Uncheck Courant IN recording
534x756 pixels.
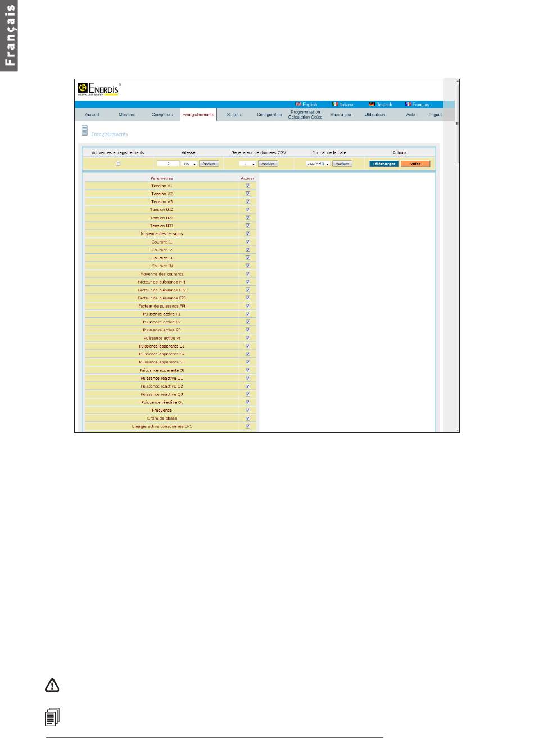tap(248, 266)
